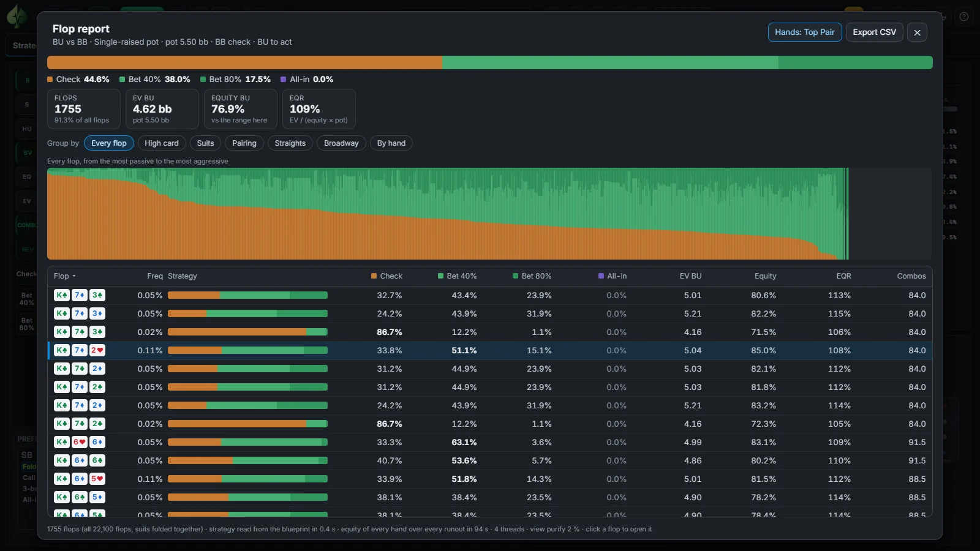The image size is (980, 551).
Task: Switch grouping to Straights
Action: click(x=290, y=143)
